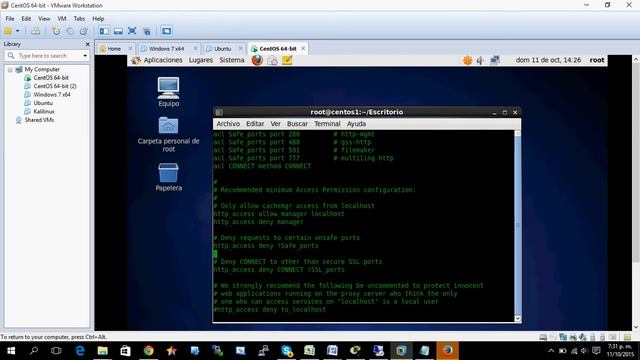Open the Lugares menu in CentOS
The image size is (640, 360).
tap(200, 60)
